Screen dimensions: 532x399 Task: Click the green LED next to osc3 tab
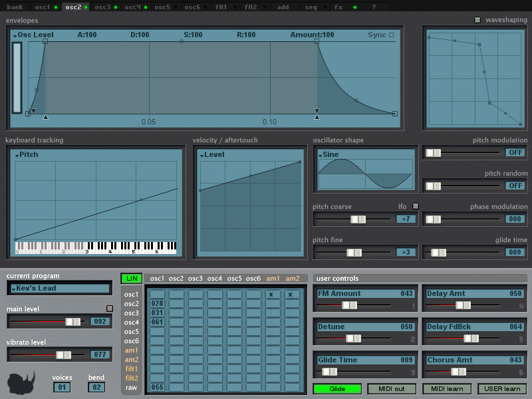pyautogui.click(x=116, y=7)
